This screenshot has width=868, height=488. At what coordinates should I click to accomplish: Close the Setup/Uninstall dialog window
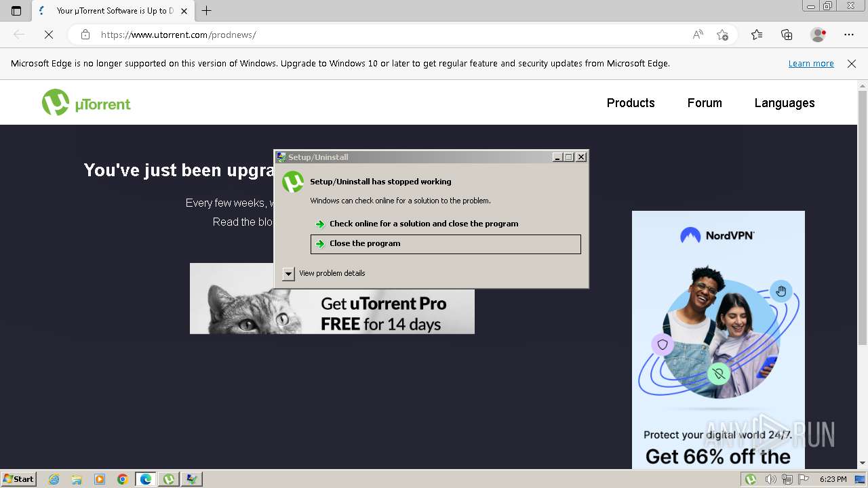(581, 157)
